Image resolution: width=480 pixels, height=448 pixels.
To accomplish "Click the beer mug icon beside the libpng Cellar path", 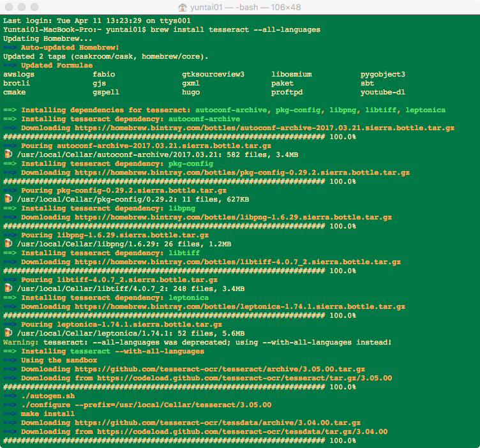I will pyautogui.click(x=8, y=243).
